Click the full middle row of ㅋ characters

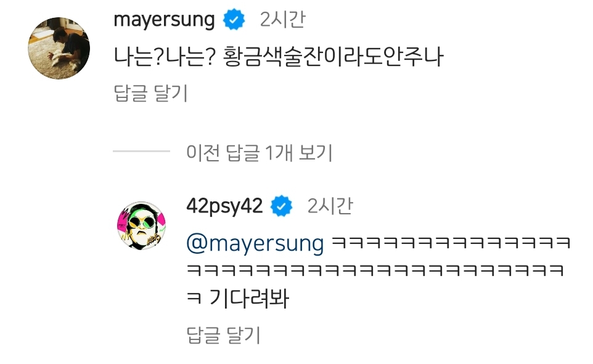[x=375, y=270]
